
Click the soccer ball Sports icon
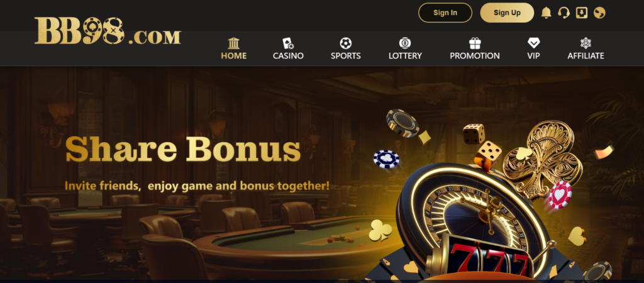tap(346, 43)
